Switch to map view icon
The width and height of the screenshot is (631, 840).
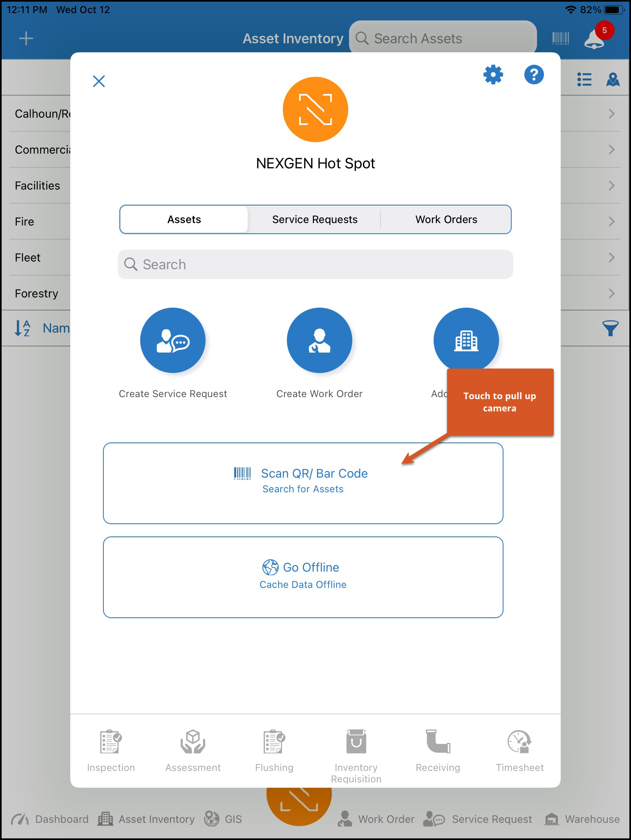[613, 80]
